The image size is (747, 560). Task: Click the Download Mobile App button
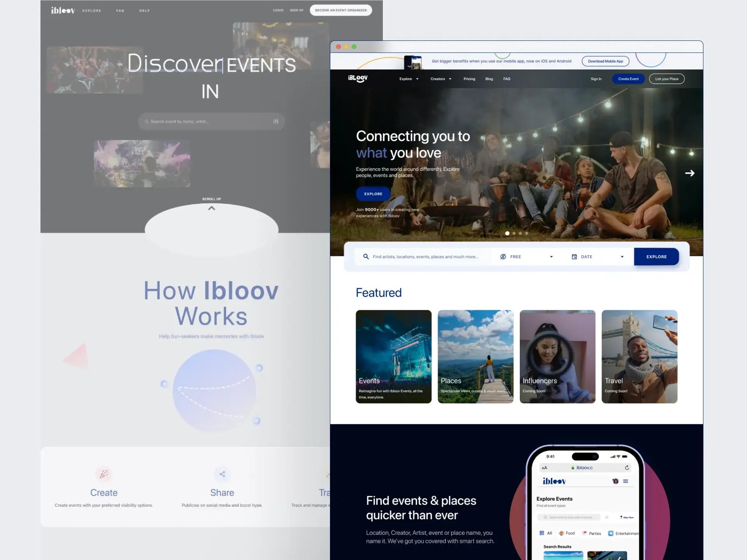605,61
